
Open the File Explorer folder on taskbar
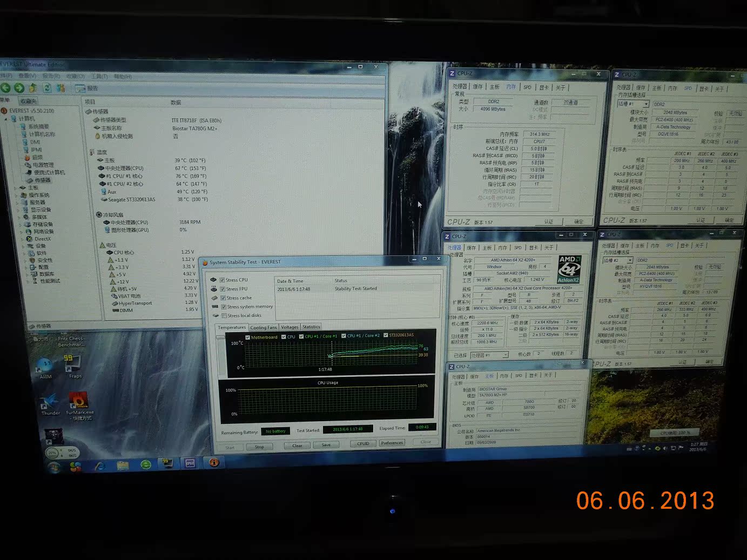[123, 465]
